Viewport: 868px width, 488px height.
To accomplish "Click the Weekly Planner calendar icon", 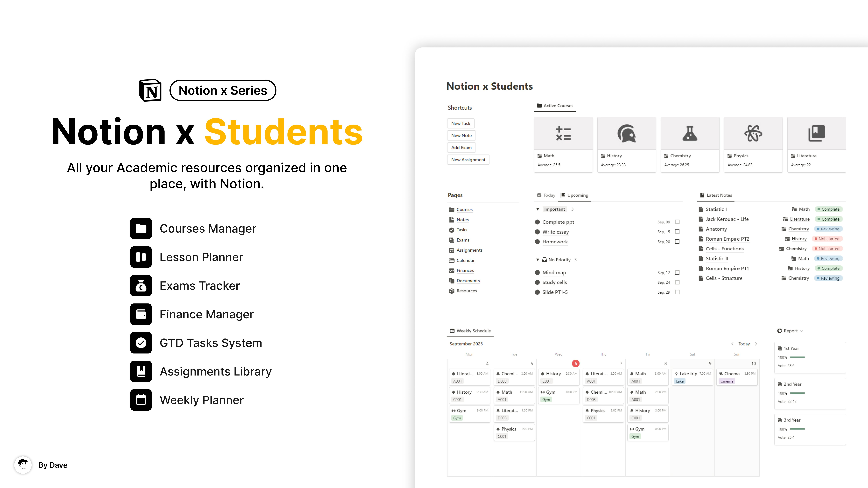I will coord(141,400).
